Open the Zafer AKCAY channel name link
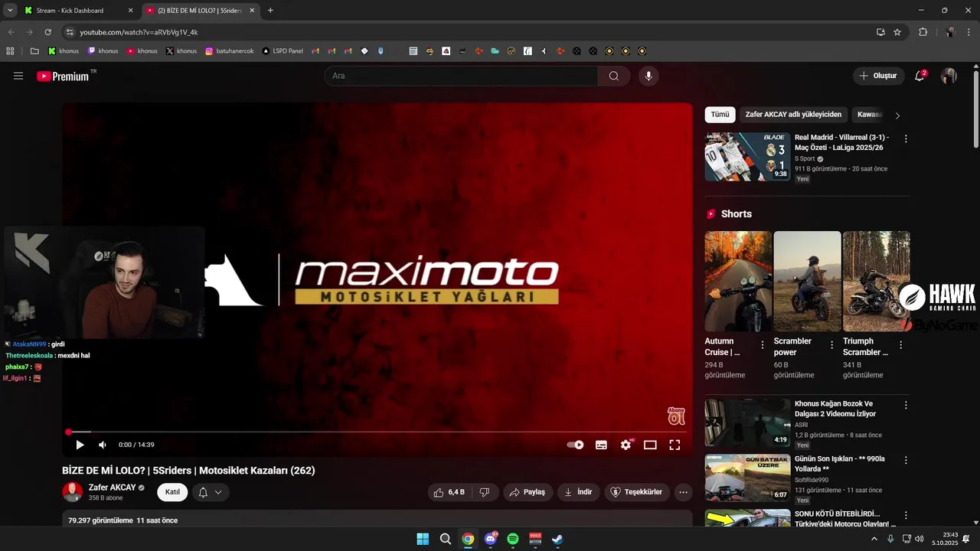Image resolution: width=980 pixels, height=551 pixels. pos(112,487)
